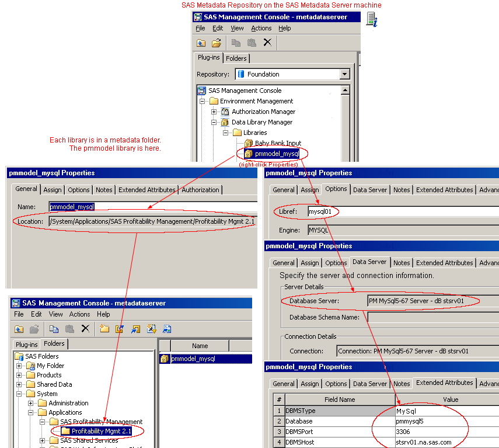Viewport: 499px width, 448px height.
Task: Expand the Shared Data folder node
Action: point(19,384)
